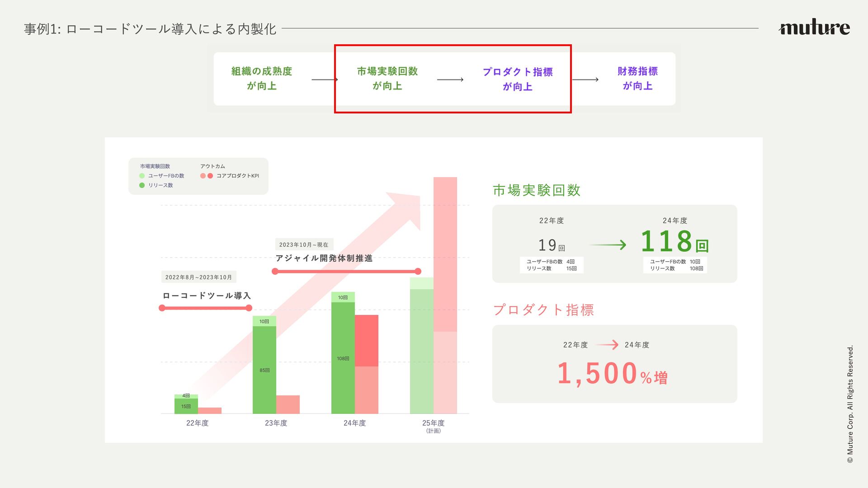Click the 10回 segment on the 23年度 bar

264,321
